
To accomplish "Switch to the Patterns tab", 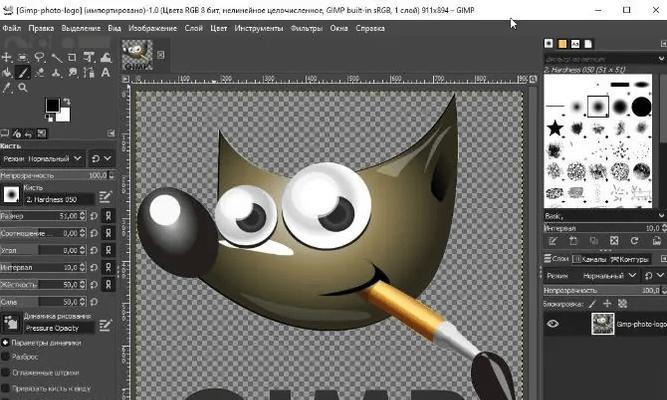I will [562, 44].
